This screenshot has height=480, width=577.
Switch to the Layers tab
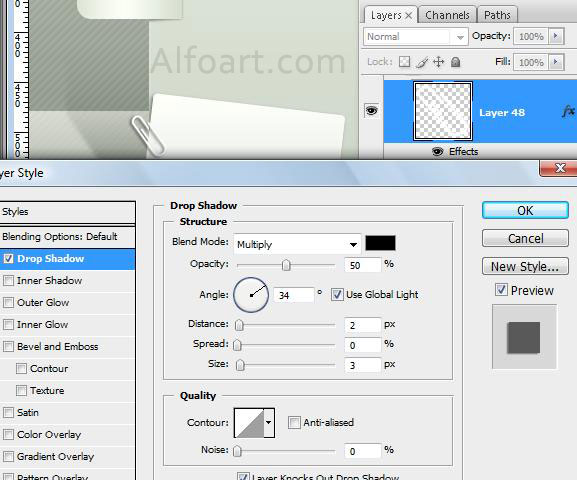click(x=386, y=15)
